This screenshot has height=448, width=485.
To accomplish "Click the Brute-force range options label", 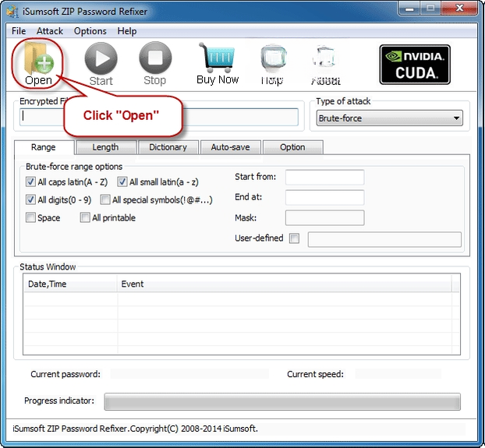I will [x=74, y=167].
